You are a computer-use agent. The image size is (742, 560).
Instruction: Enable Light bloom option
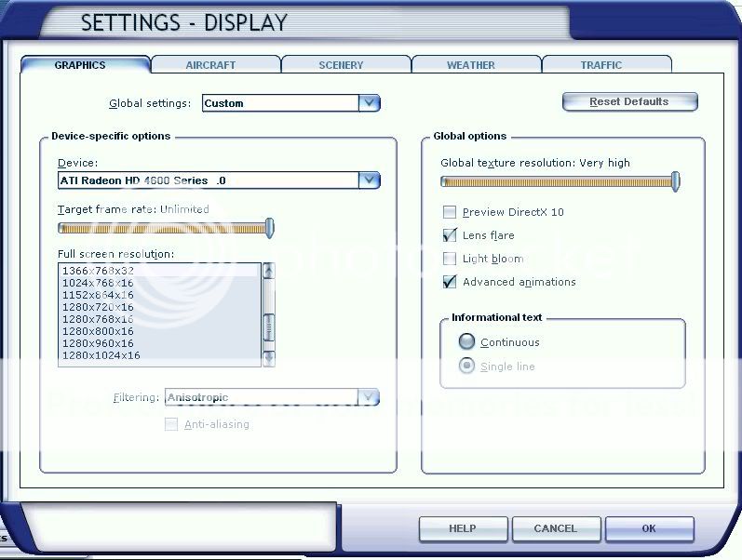tap(451, 259)
